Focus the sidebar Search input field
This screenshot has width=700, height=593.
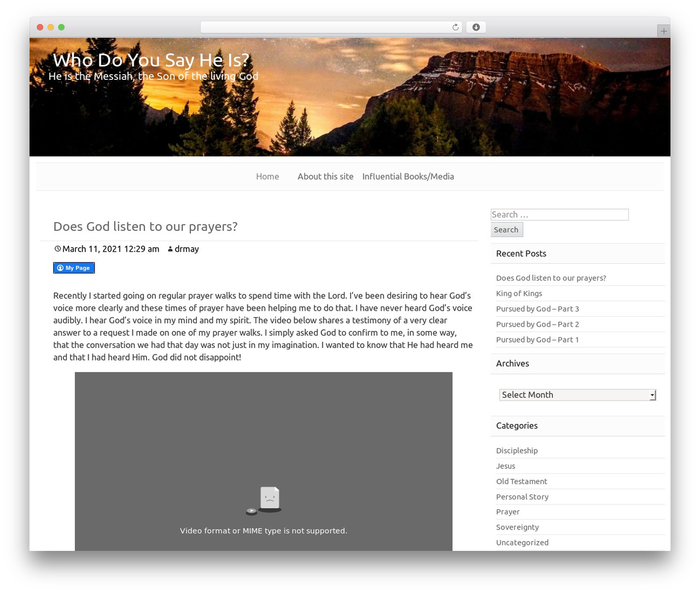[x=559, y=214]
